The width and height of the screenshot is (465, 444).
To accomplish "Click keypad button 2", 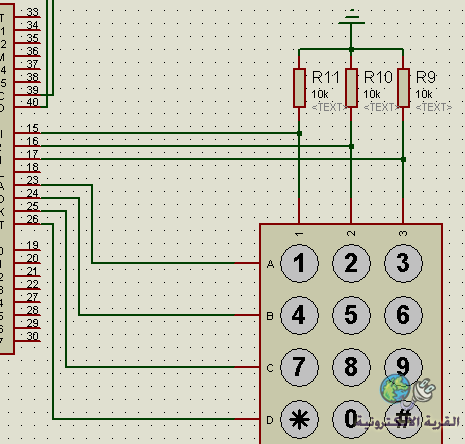I will (x=351, y=263).
